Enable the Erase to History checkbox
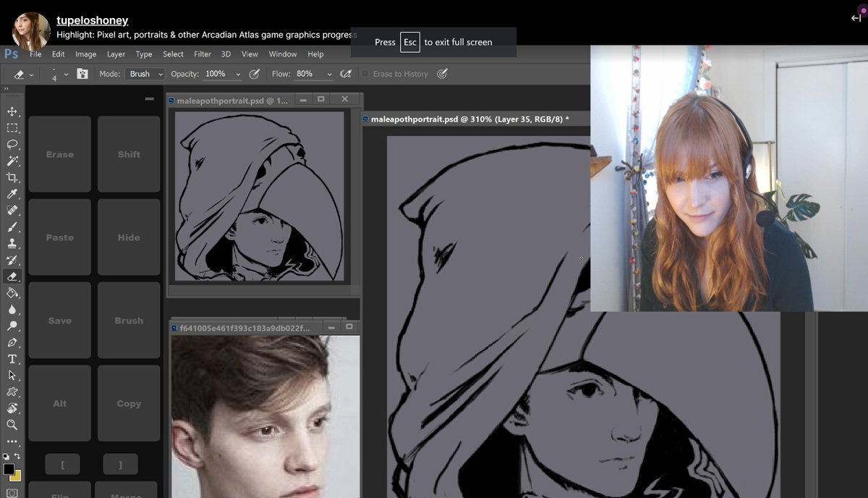 point(364,73)
